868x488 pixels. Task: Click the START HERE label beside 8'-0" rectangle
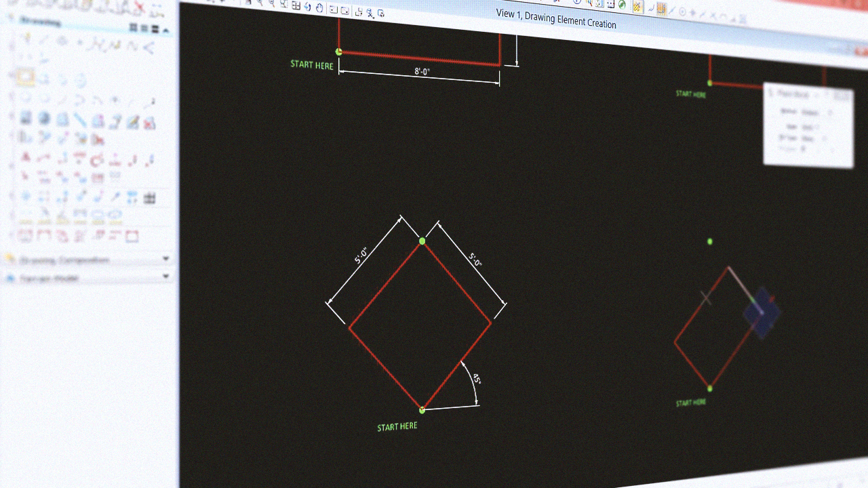point(312,64)
